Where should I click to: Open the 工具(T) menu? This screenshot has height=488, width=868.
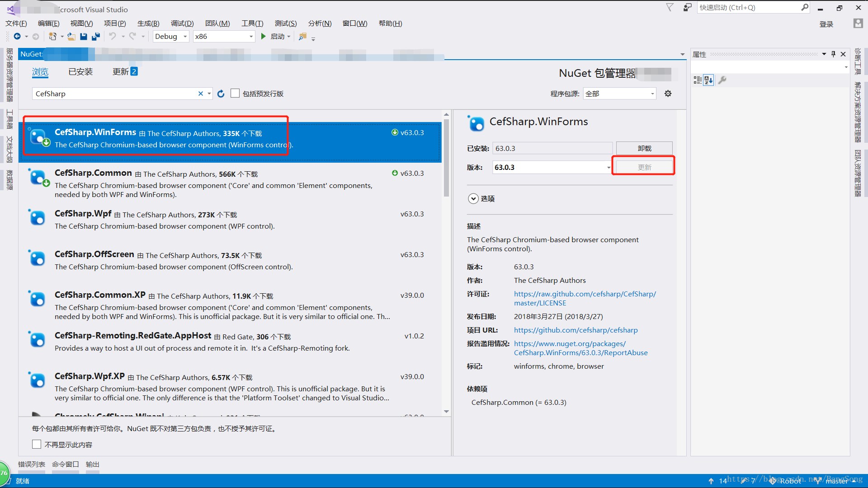(x=252, y=23)
